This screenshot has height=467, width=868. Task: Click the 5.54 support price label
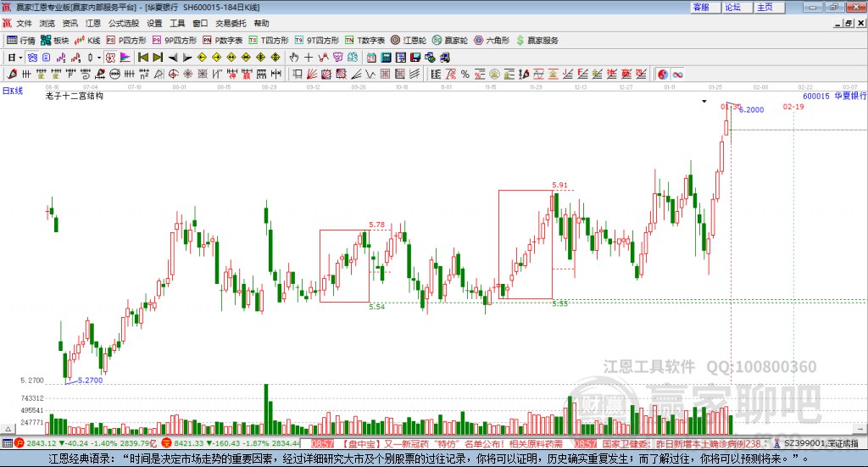click(376, 307)
